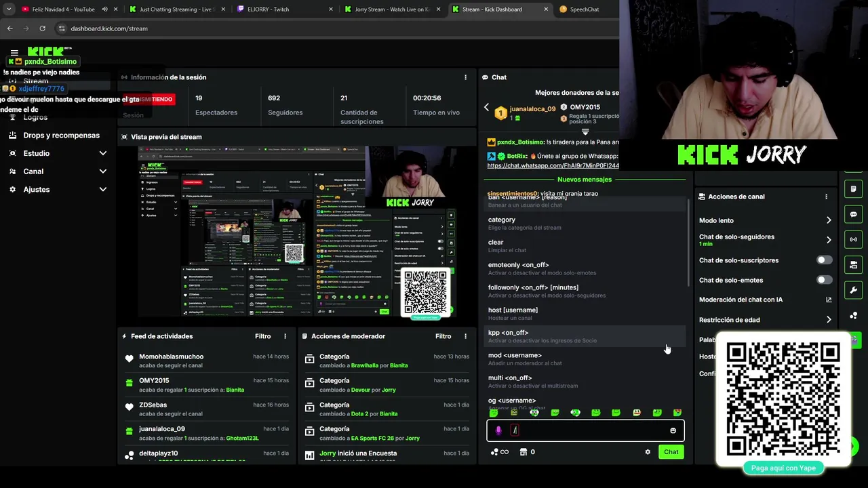Open the document icon in right sidebar
This screenshot has height=488, width=868.
tap(853, 189)
